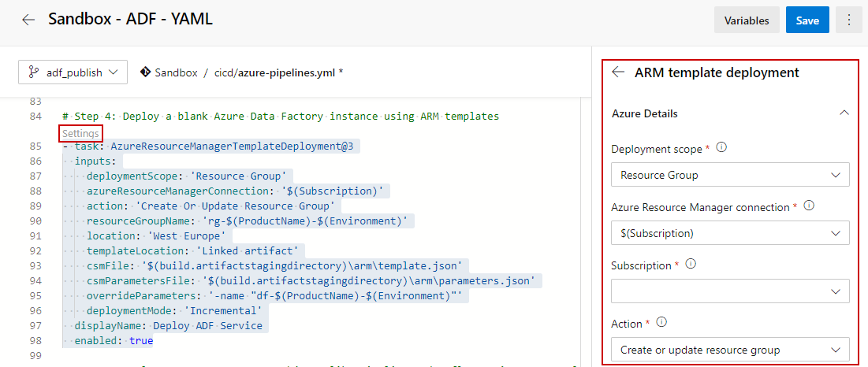Open the empty Subscription dropdown

tap(730, 291)
